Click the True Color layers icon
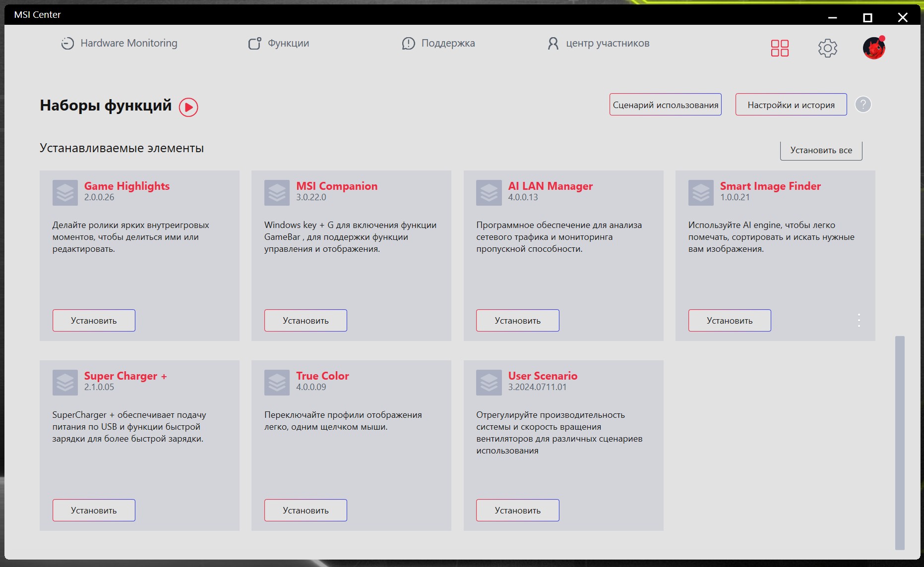The height and width of the screenshot is (567, 924). [x=277, y=382]
